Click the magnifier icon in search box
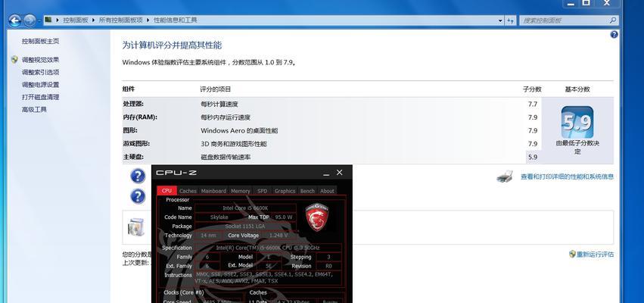The image size is (644, 303). [612, 20]
